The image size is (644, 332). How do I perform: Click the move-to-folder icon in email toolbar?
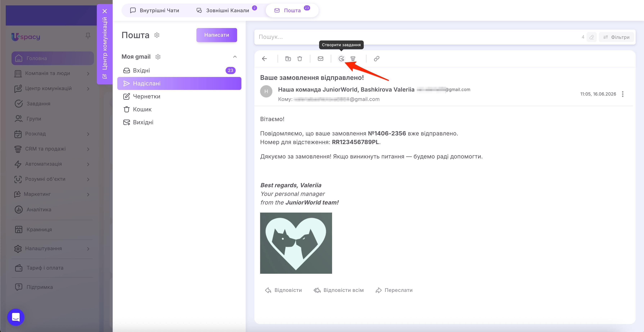tap(288, 58)
